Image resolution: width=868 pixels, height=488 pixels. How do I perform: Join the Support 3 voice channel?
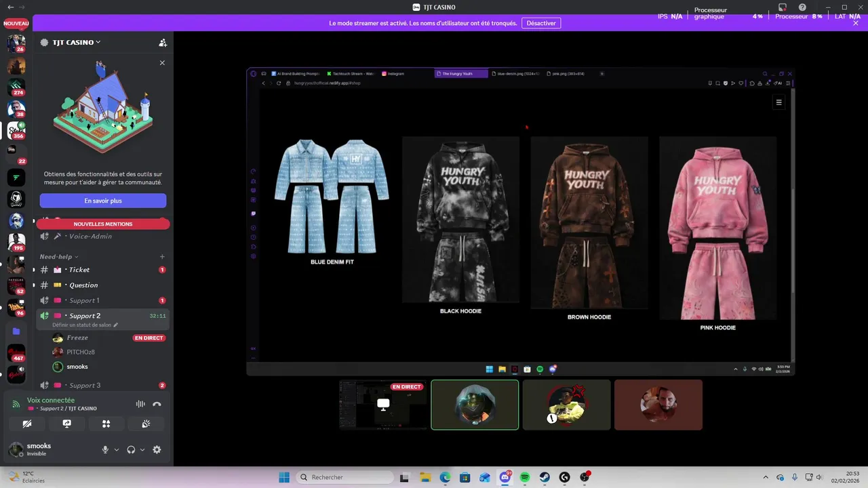pyautogui.click(x=102, y=385)
